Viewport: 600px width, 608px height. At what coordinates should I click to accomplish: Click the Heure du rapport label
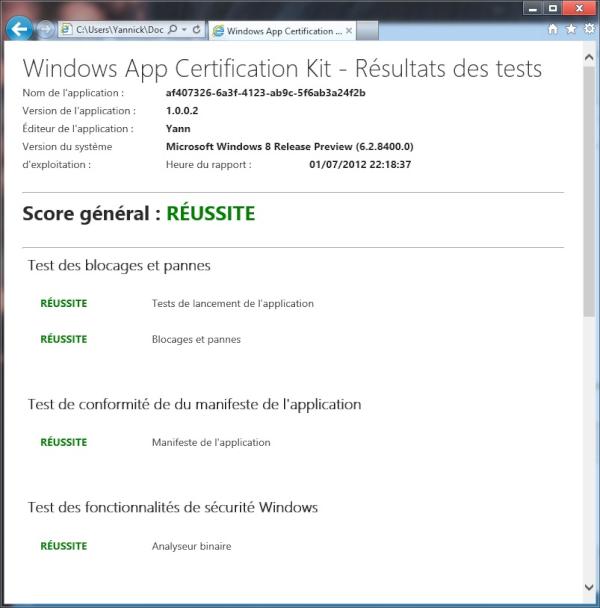tap(209, 164)
